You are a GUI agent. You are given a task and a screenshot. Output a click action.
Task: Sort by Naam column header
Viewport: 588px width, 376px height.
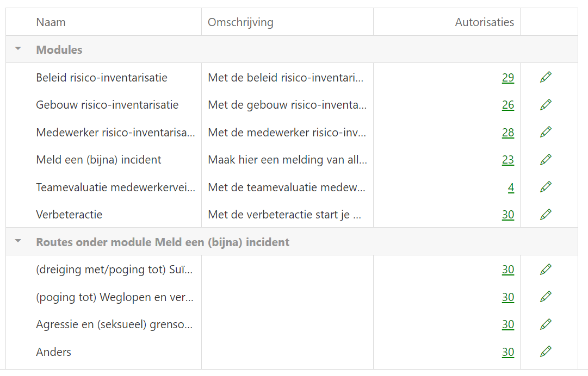click(x=51, y=22)
